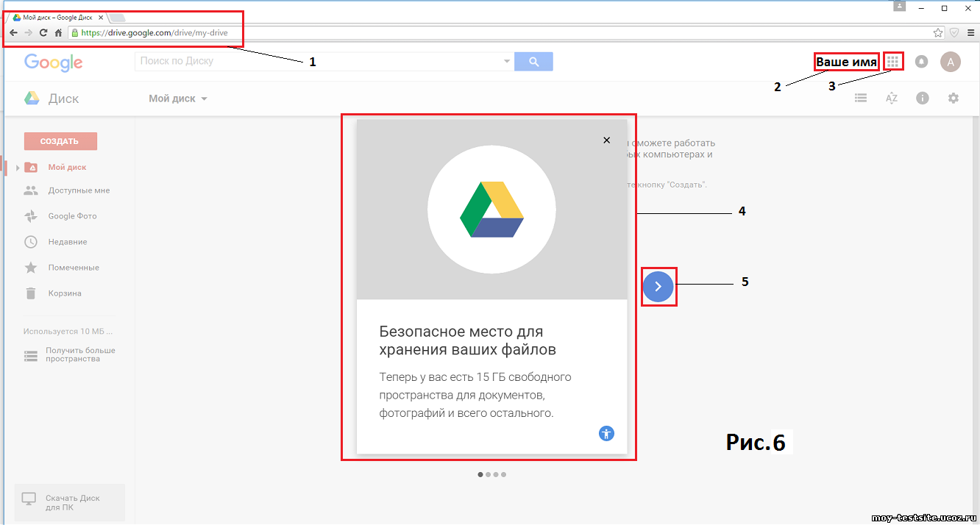The height and width of the screenshot is (525, 980).
Task: Go to next slide with blue arrow
Action: click(x=658, y=287)
